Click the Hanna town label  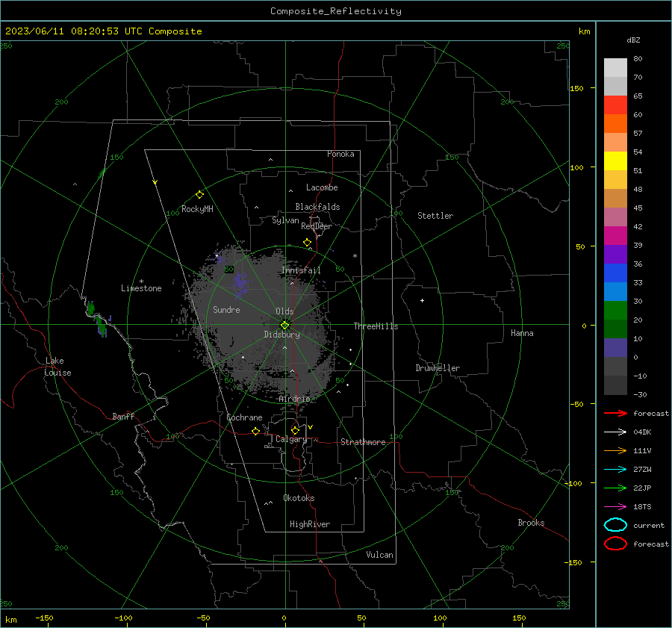pyautogui.click(x=522, y=333)
